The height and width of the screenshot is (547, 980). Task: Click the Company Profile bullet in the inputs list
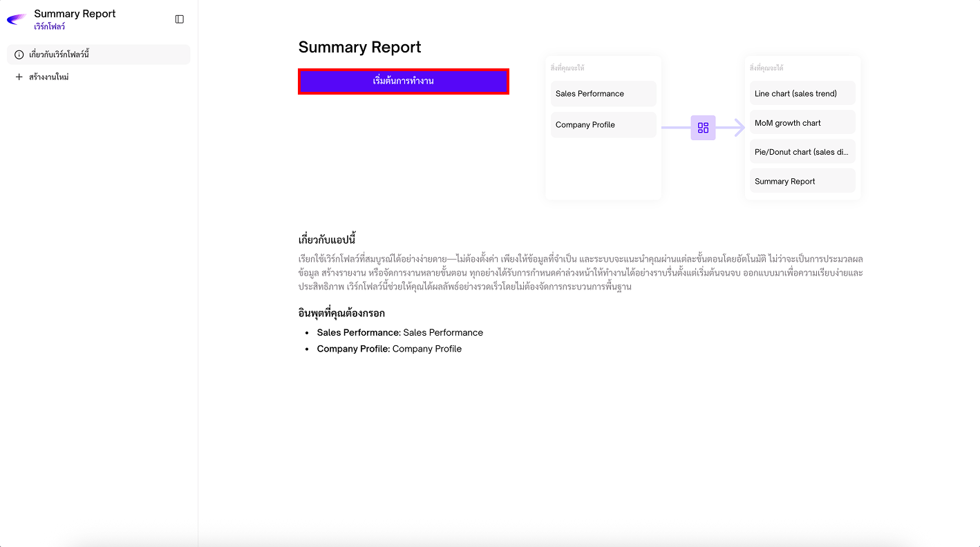coord(388,349)
